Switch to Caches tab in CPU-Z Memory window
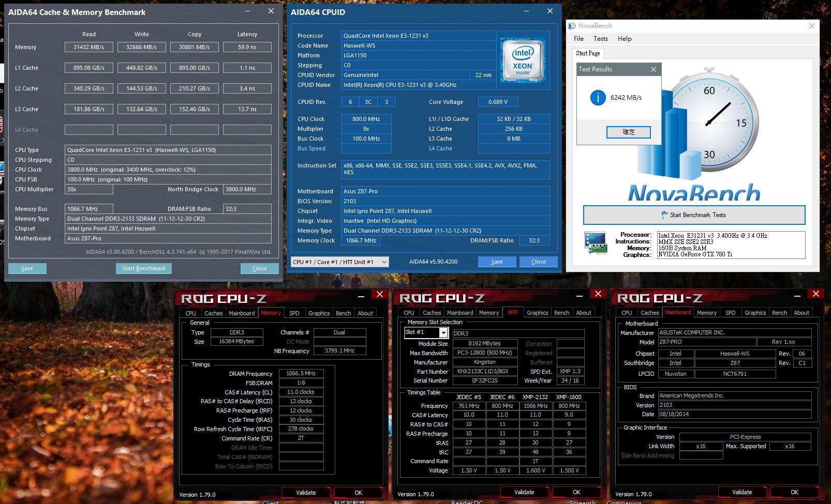 213,313
